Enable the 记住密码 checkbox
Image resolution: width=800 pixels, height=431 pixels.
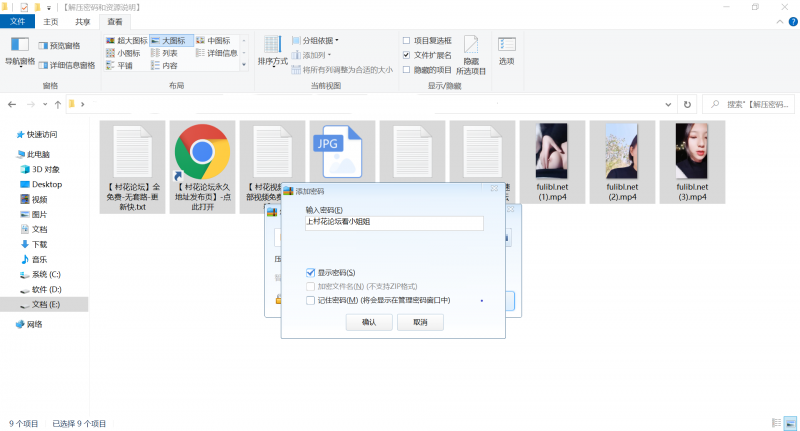pyautogui.click(x=311, y=299)
